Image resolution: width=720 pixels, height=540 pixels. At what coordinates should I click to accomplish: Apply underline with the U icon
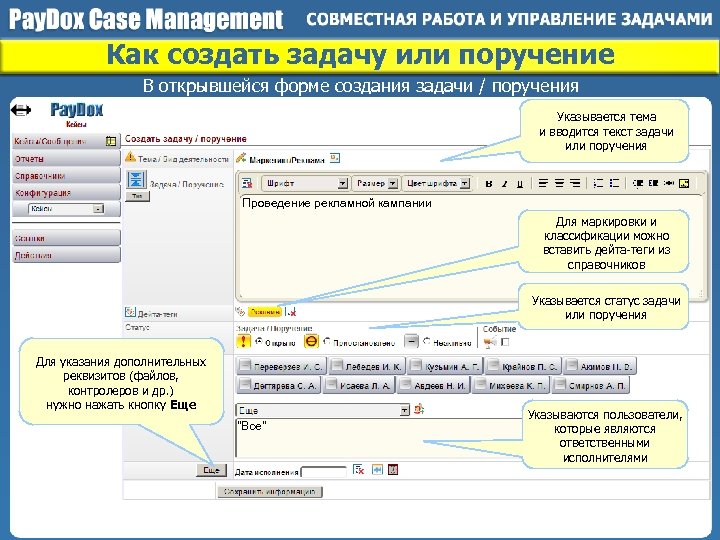coord(519,184)
